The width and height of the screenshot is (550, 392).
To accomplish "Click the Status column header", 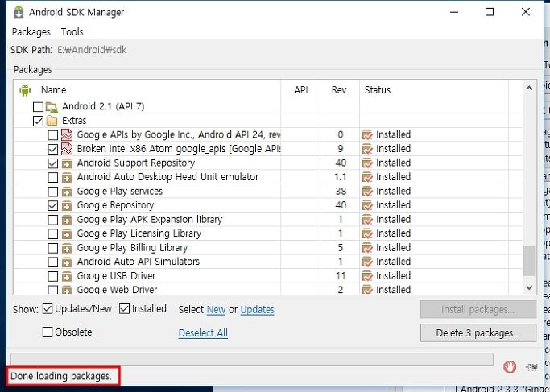I will point(378,90).
